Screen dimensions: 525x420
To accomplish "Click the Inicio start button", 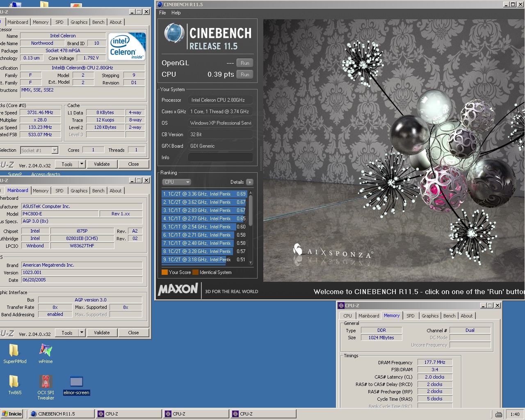I will click(x=12, y=414).
